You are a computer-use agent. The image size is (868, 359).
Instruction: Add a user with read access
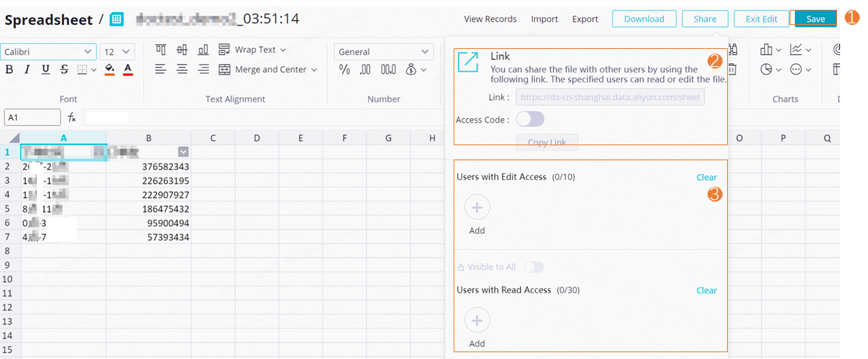(477, 321)
